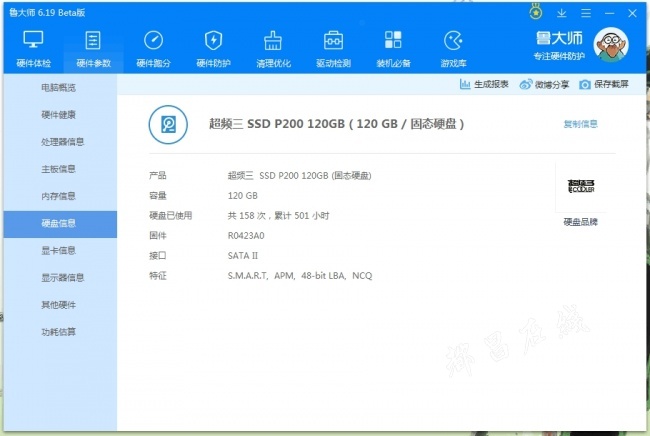Click usage value 共 158 次，累计 501 小时
The height and width of the screenshot is (436, 650).
click(x=278, y=216)
